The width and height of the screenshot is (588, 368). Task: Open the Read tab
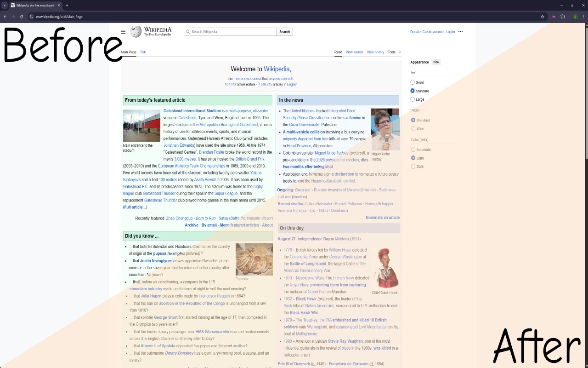click(x=338, y=52)
